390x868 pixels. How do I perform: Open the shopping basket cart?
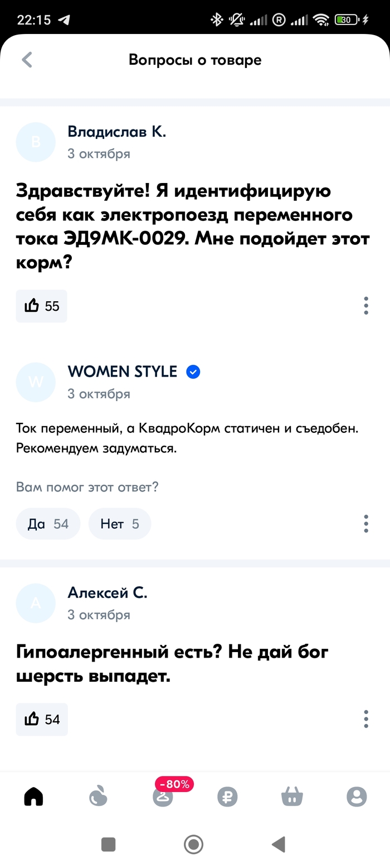tap(292, 798)
